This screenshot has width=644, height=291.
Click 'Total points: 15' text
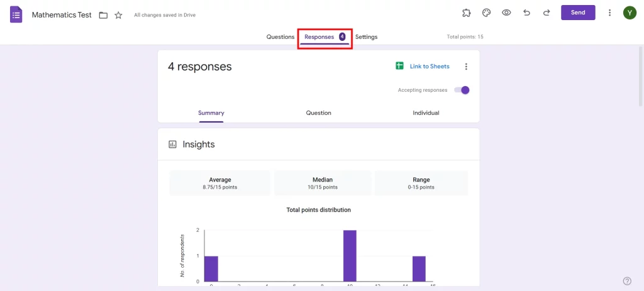coord(465,37)
